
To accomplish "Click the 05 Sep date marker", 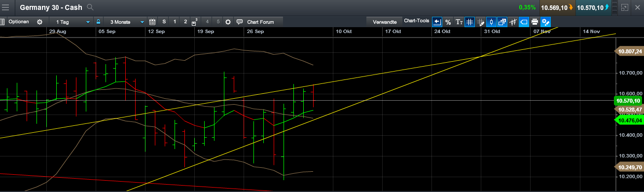I will coord(107,32).
